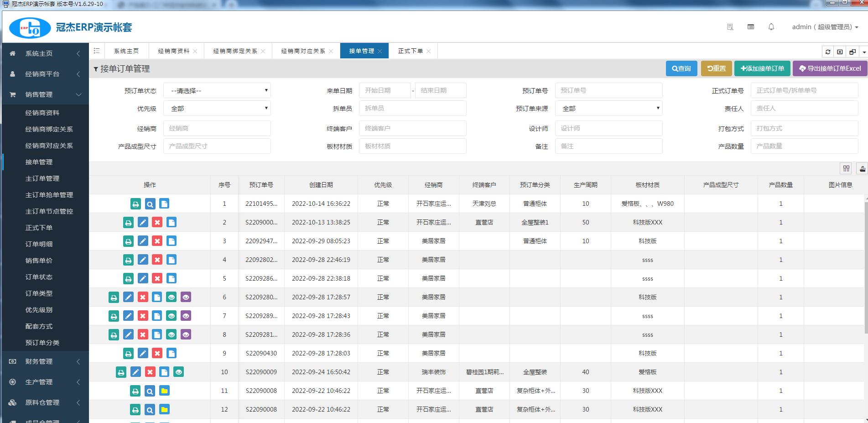
Task: Click the magnifier view icon in row 11
Action: point(150,391)
